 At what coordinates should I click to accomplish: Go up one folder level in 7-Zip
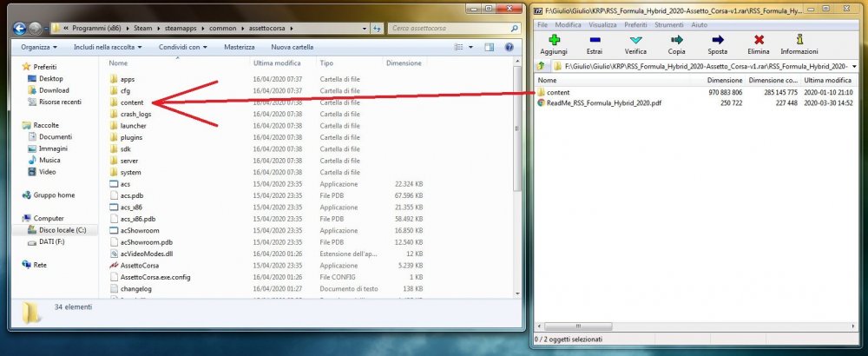542,67
